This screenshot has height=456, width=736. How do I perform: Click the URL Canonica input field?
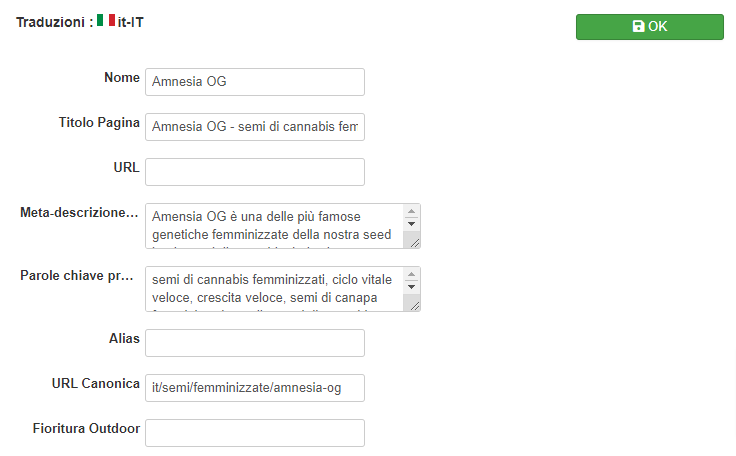point(255,388)
